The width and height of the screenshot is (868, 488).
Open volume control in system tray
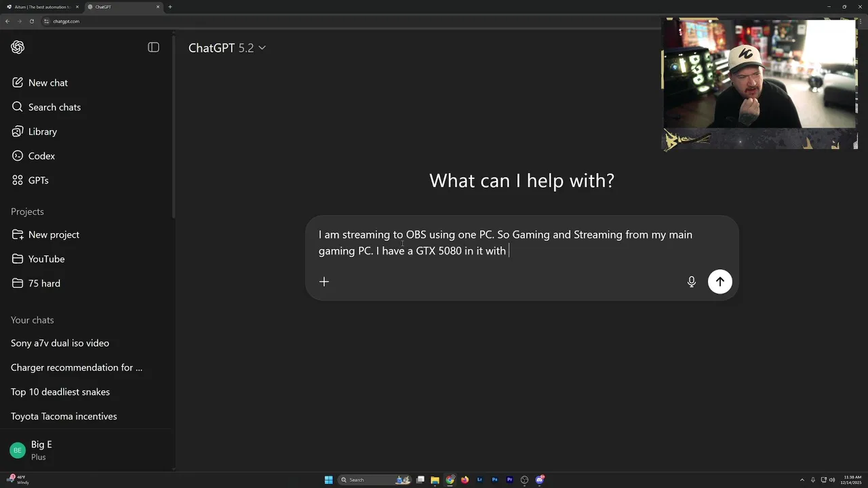pyautogui.click(x=832, y=480)
